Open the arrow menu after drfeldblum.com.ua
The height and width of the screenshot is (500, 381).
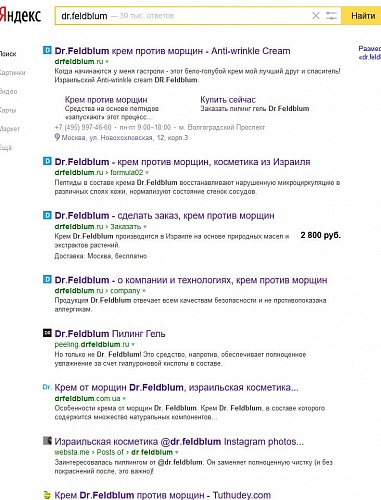point(124,399)
